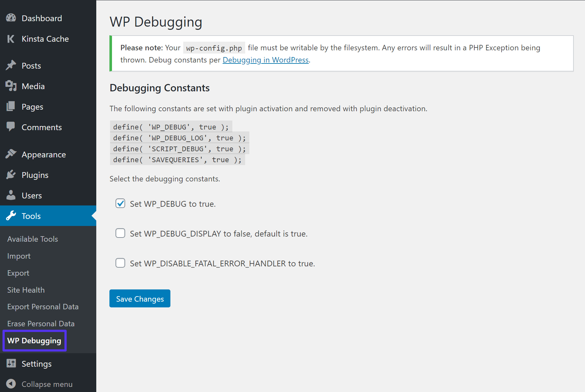Go to Site Health under Tools
Image resolution: width=585 pixels, height=392 pixels.
pyautogui.click(x=26, y=290)
